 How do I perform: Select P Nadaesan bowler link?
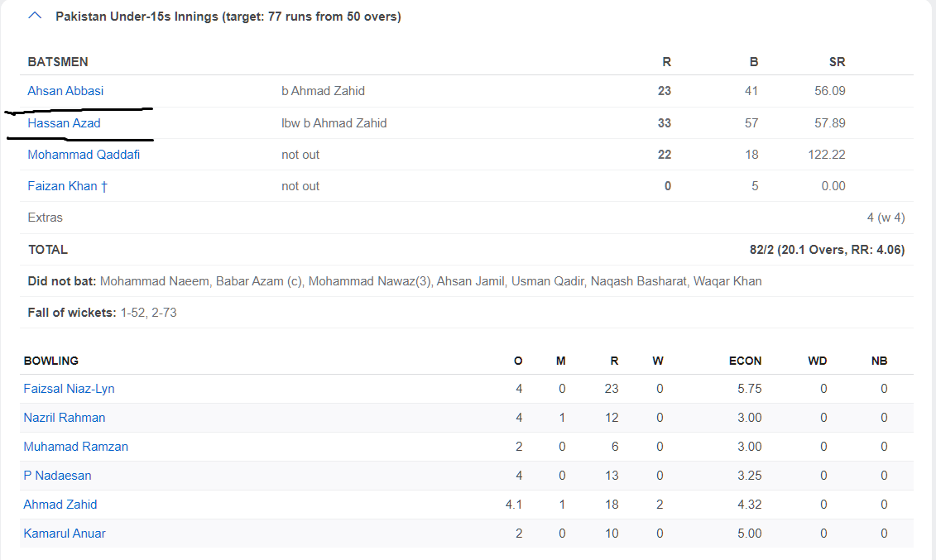[57, 476]
